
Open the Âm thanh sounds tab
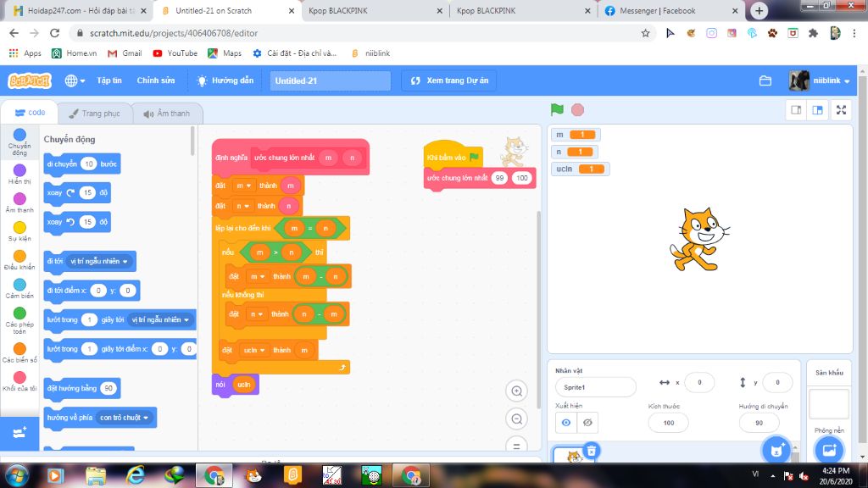167,114
